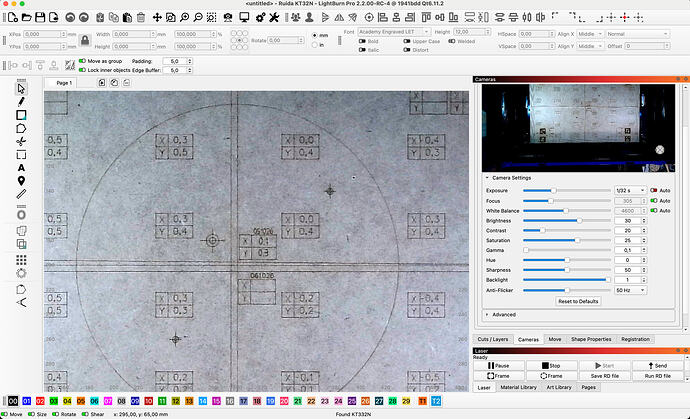The image size is (690, 419).
Task: Switch to the Registration tab
Action: point(635,339)
